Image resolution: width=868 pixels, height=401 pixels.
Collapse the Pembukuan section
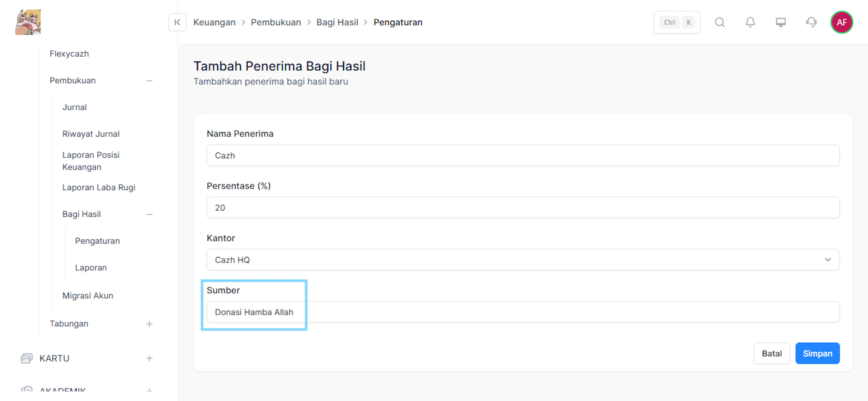[x=149, y=81]
